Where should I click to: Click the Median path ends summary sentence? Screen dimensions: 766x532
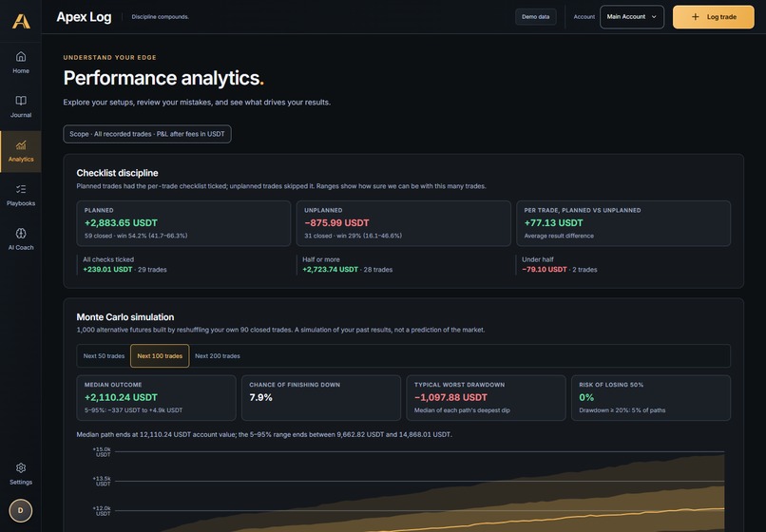(x=264, y=434)
